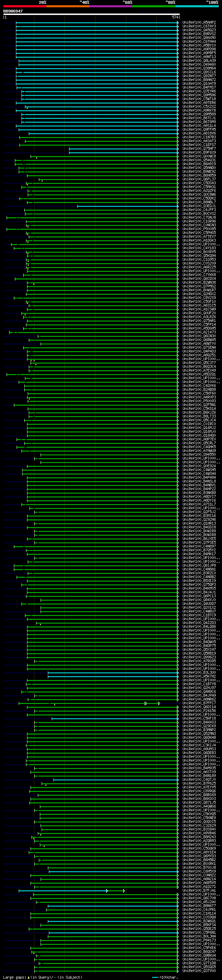Click UniRef100_Q9M586 hit name
This screenshot has width=222, height=980.
point(199,95)
